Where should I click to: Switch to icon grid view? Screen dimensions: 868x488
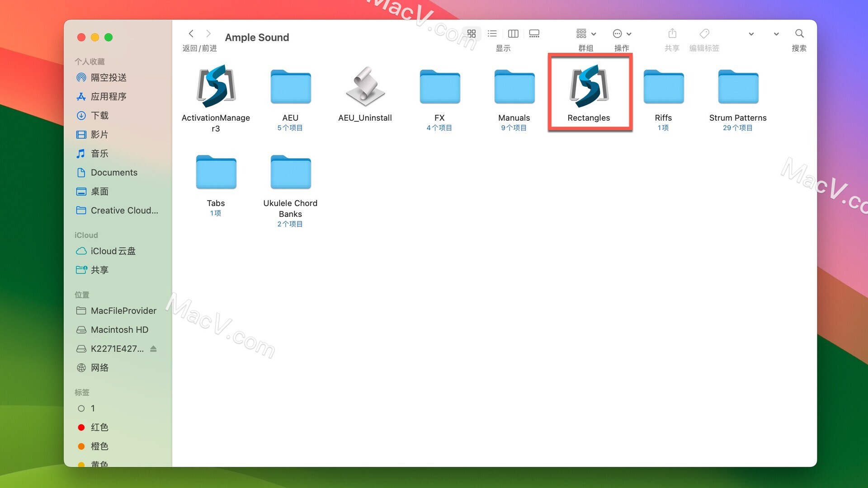tap(472, 33)
